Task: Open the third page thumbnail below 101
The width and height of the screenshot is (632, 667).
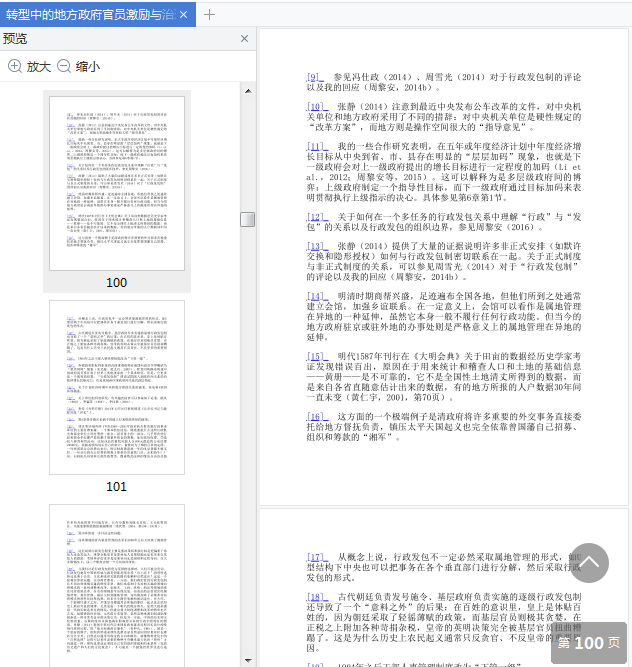Action: pos(117,585)
